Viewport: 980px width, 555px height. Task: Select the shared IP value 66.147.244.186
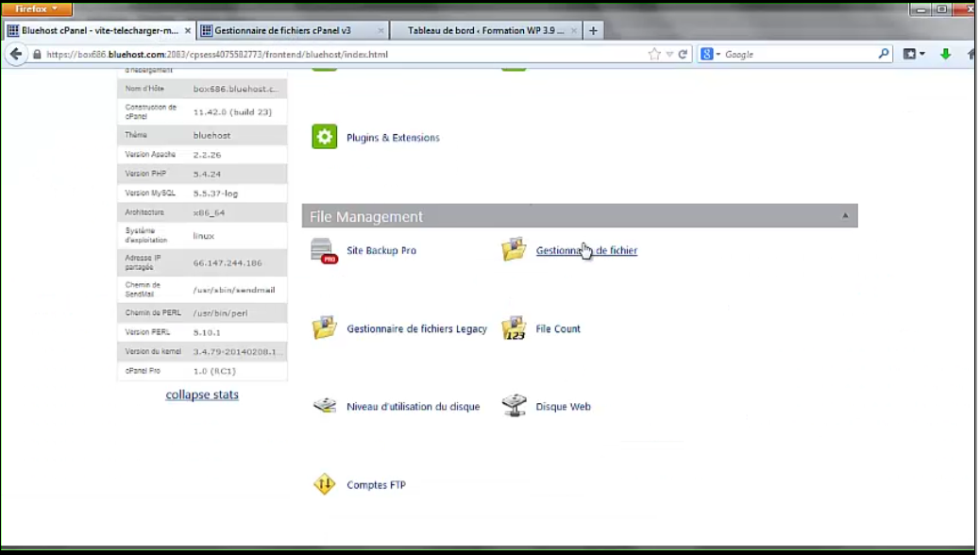[228, 263]
